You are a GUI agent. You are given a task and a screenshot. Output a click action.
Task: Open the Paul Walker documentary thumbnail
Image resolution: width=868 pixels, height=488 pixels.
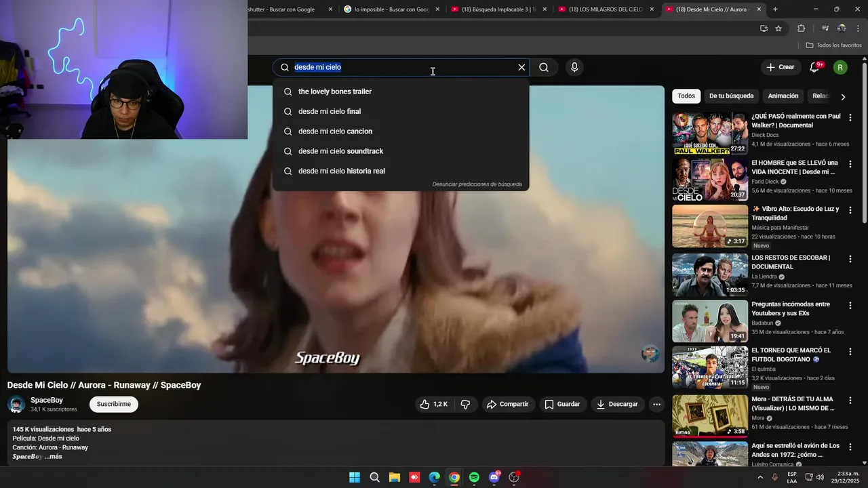point(710,134)
